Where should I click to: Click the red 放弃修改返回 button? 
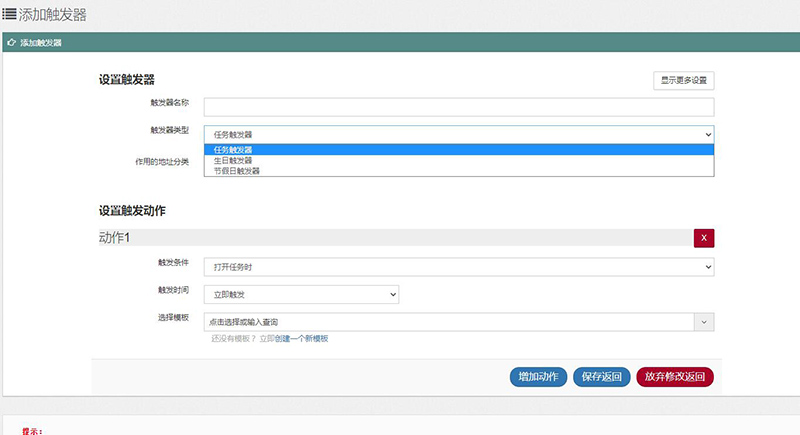point(675,377)
